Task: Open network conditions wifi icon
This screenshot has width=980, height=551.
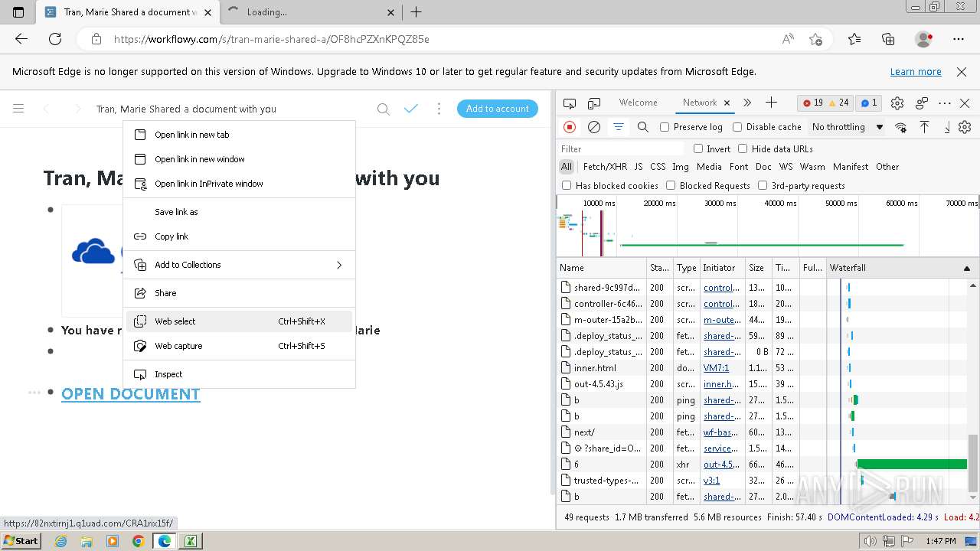Action: click(901, 127)
